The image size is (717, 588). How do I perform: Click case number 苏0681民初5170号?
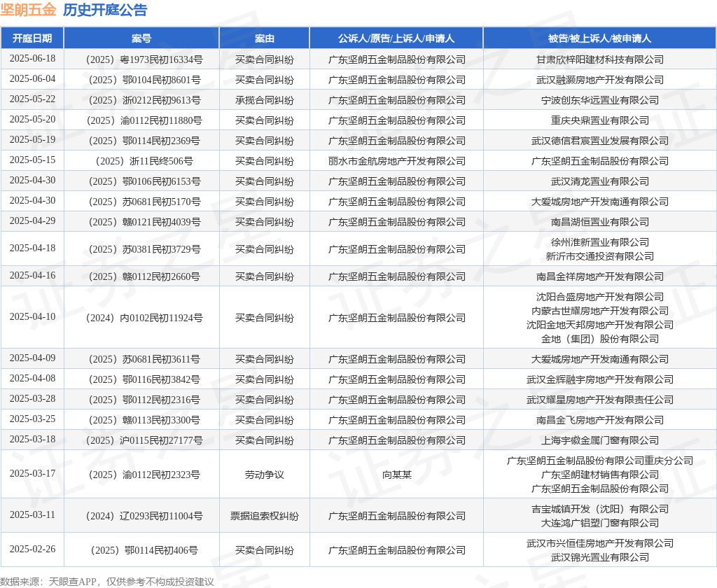click(x=144, y=202)
